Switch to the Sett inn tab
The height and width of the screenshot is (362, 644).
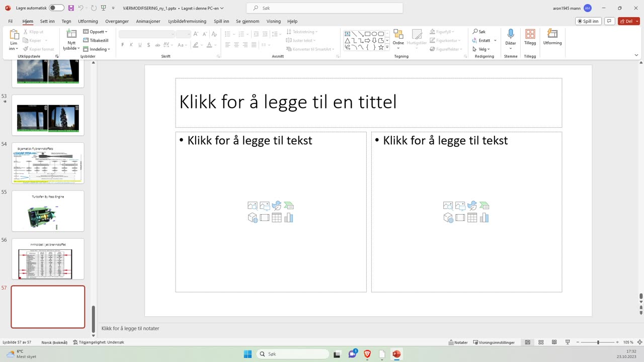[47, 21]
